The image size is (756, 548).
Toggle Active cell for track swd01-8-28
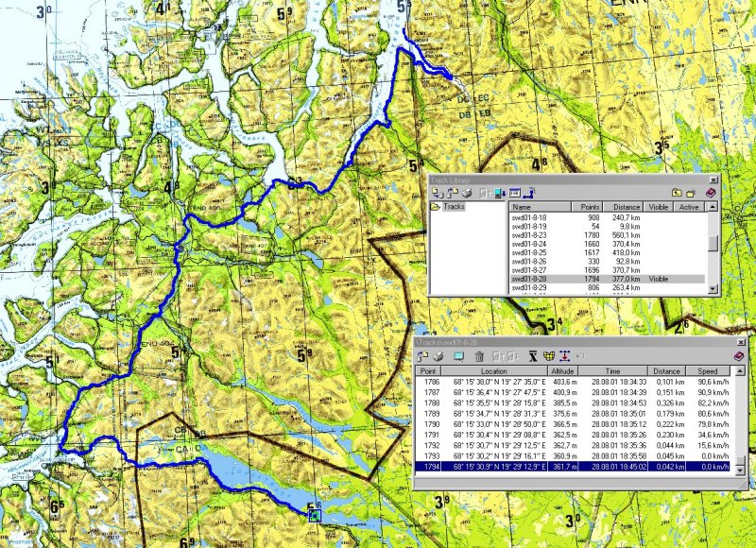pyautogui.click(x=689, y=280)
